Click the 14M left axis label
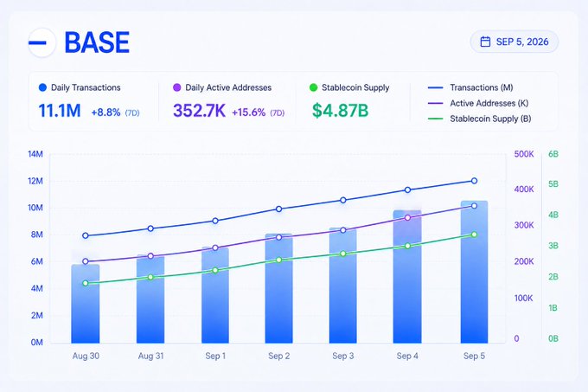This screenshot has height=392, width=588. 35,154
